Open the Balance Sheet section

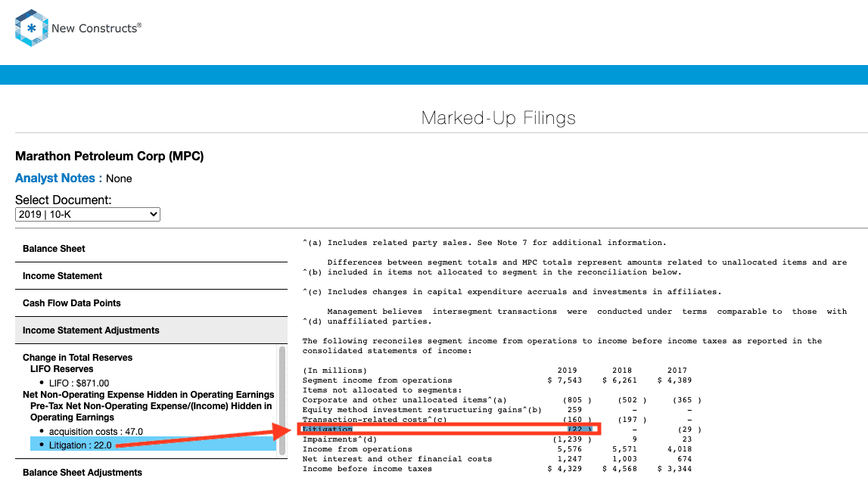point(151,249)
